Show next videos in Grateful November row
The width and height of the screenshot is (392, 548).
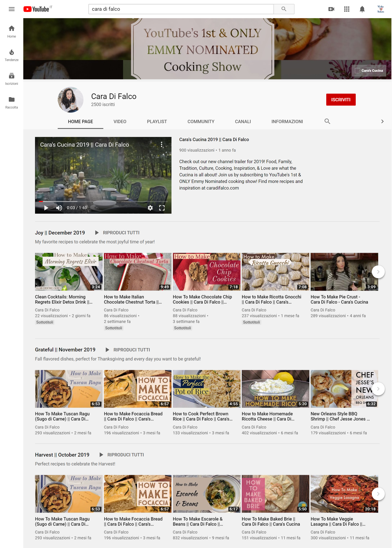378,389
